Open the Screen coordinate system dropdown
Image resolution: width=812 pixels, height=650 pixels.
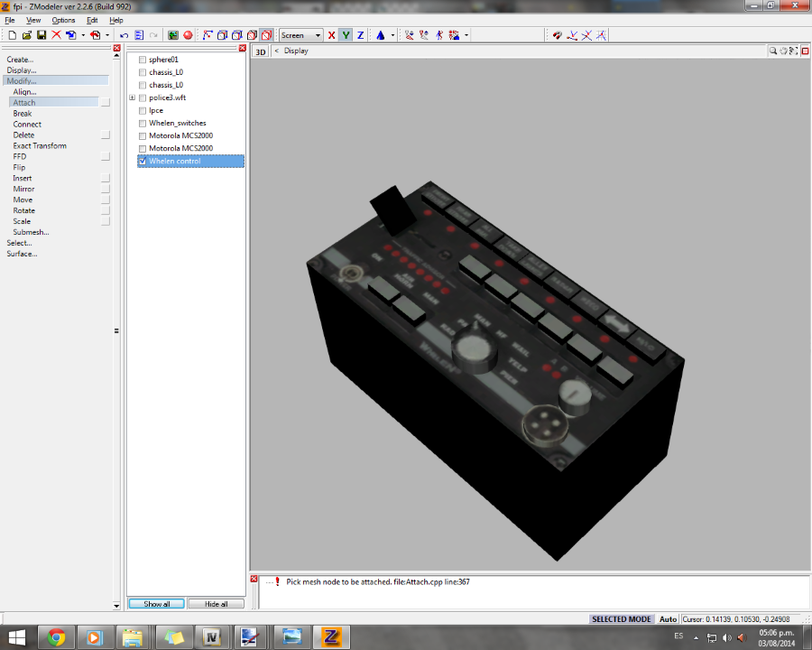[300, 35]
